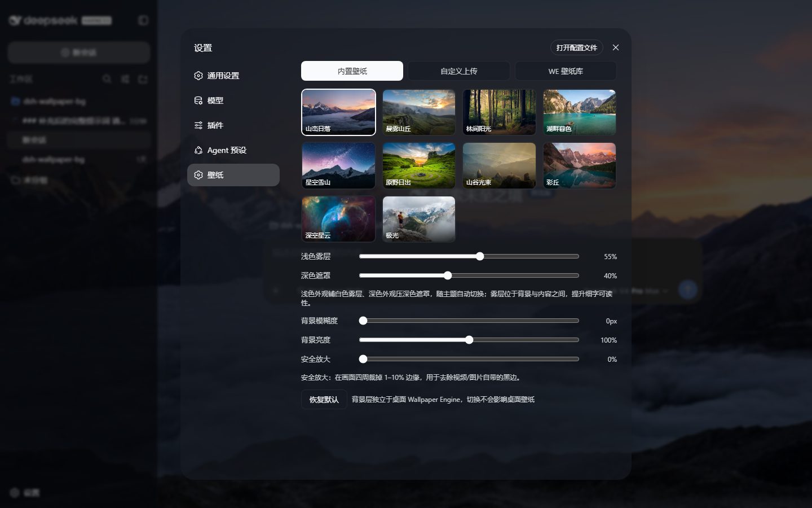Click the 浅色外观辅白色雾层 description text

pyautogui.click(x=457, y=298)
